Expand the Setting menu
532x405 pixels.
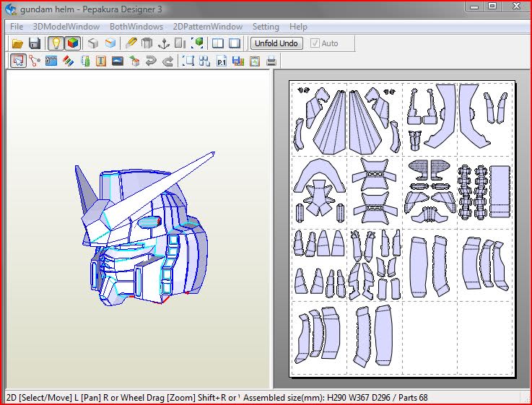[266, 27]
